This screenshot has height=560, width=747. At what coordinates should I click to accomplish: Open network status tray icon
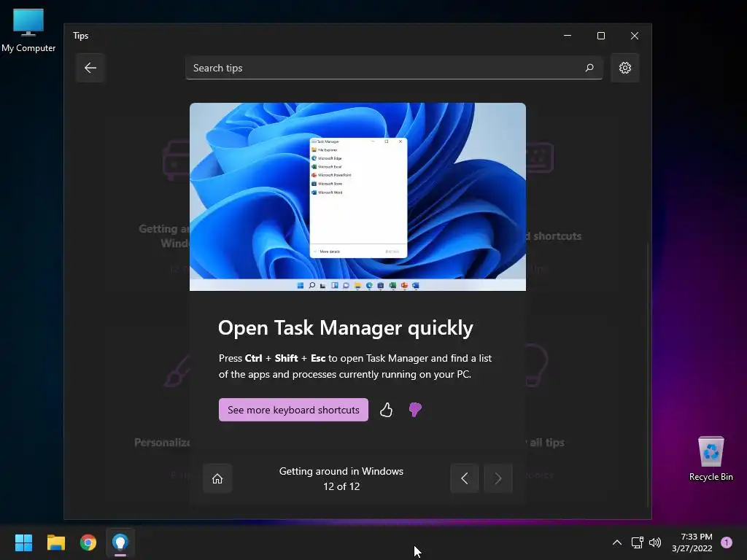[637, 542]
